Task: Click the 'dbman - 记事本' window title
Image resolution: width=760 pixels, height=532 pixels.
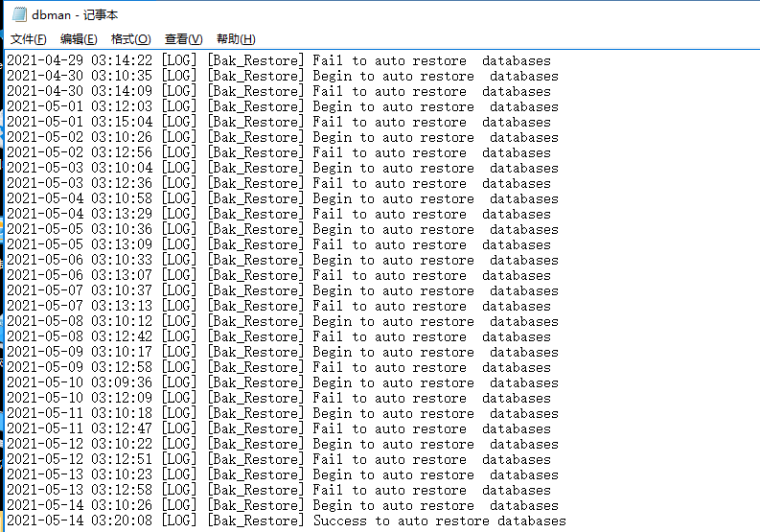Action: tap(75, 15)
